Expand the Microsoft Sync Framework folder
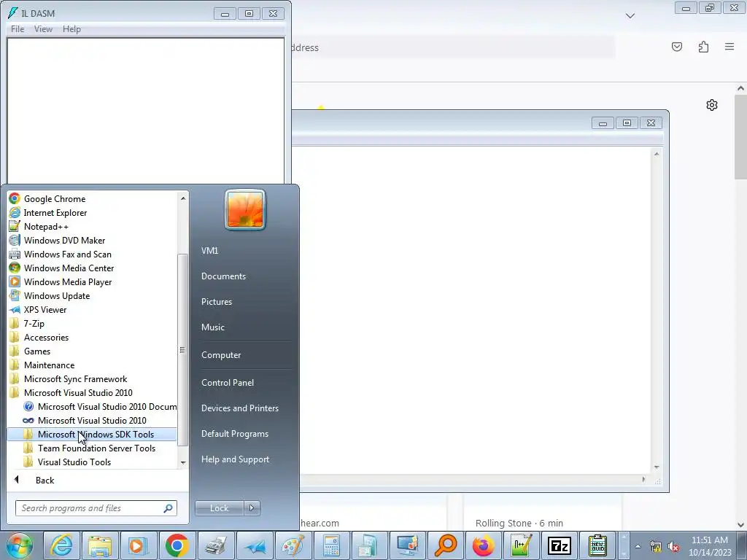 (x=92, y=378)
